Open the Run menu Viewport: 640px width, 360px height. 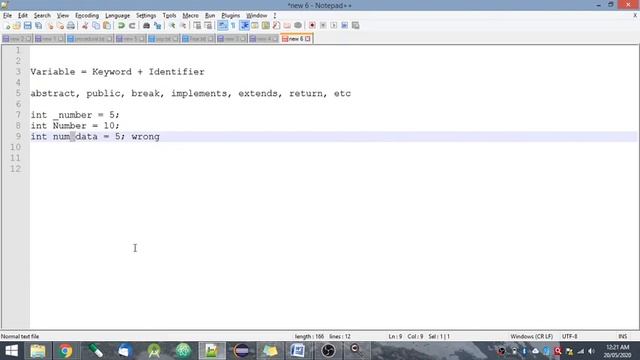210,16
